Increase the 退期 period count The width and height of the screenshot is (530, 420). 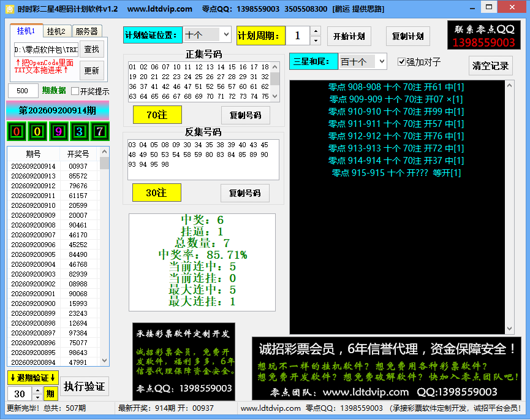(37, 390)
